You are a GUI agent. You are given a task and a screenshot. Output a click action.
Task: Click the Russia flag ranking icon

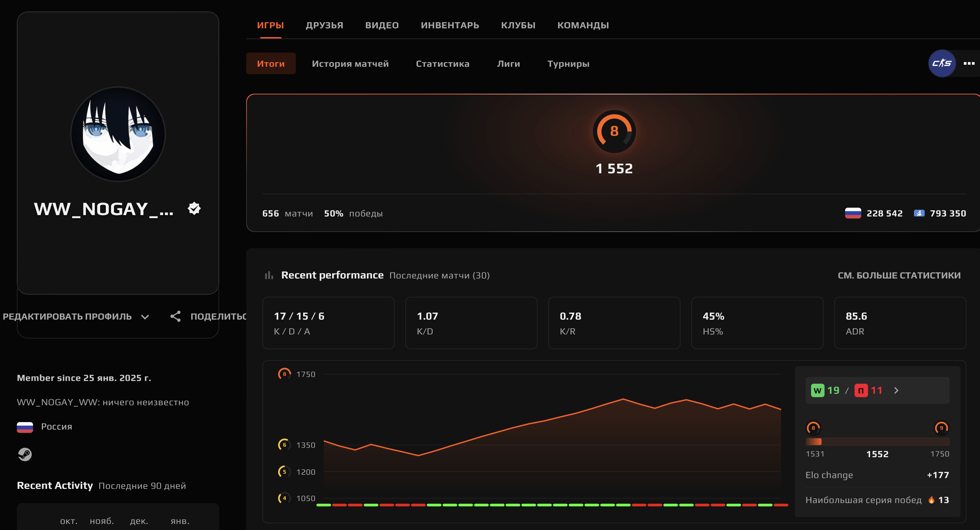pos(853,213)
